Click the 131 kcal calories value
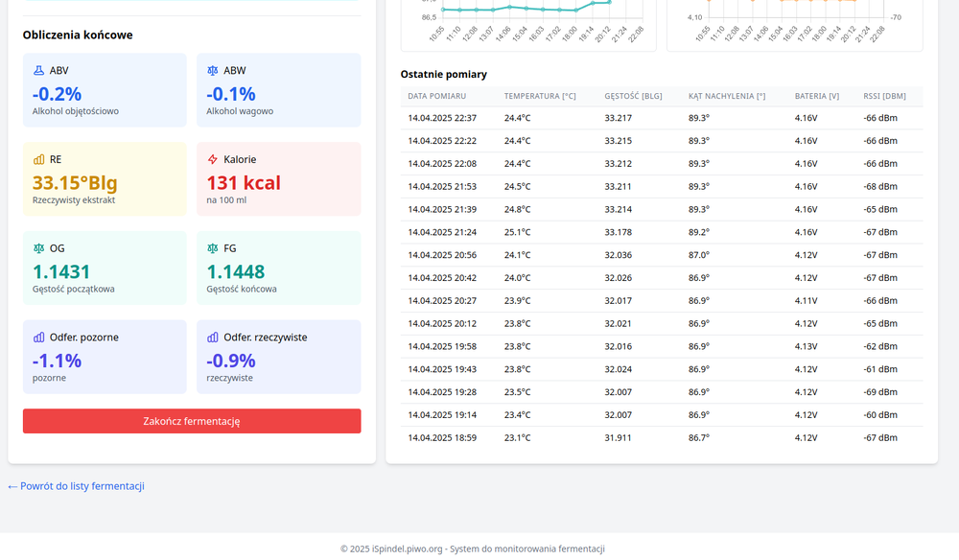The height and width of the screenshot is (560, 959). [x=244, y=182]
